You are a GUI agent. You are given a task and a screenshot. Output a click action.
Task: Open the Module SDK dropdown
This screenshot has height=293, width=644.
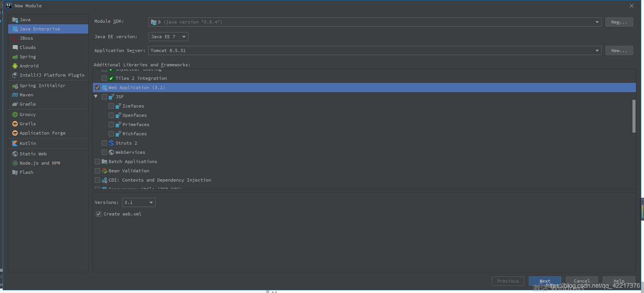pyautogui.click(x=375, y=22)
